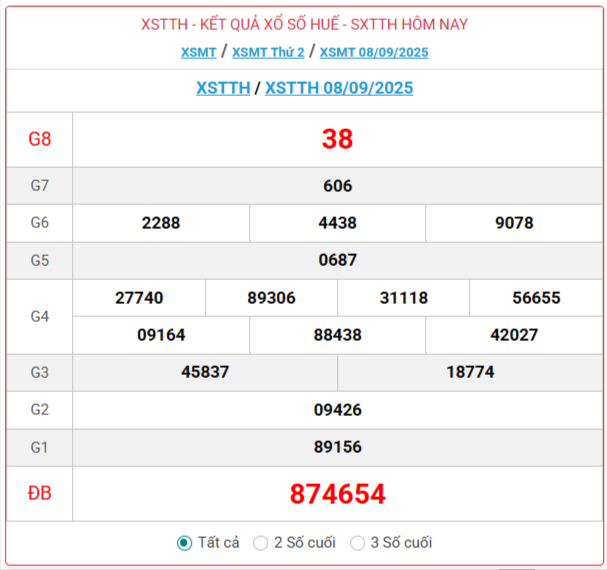Open the XSMT breadcrumb link
Screen dimensions: 607x570
(198, 52)
